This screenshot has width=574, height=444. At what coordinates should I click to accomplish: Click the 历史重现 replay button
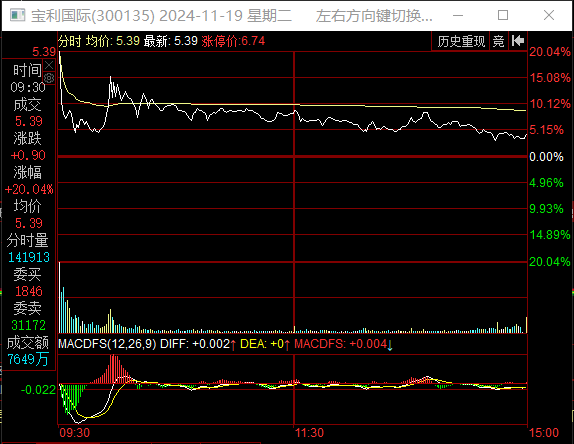point(461,41)
